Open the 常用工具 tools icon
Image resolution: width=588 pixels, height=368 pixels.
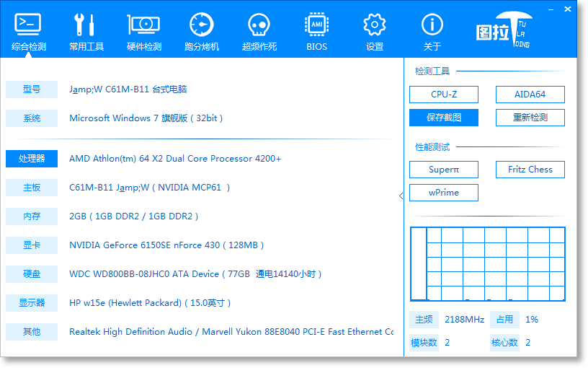tap(86, 25)
